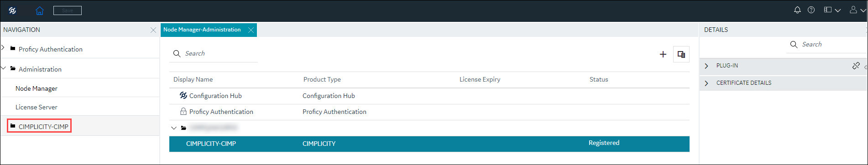Select Administration in navigation tree
The image size is (868, 165).
pos(40,69)
